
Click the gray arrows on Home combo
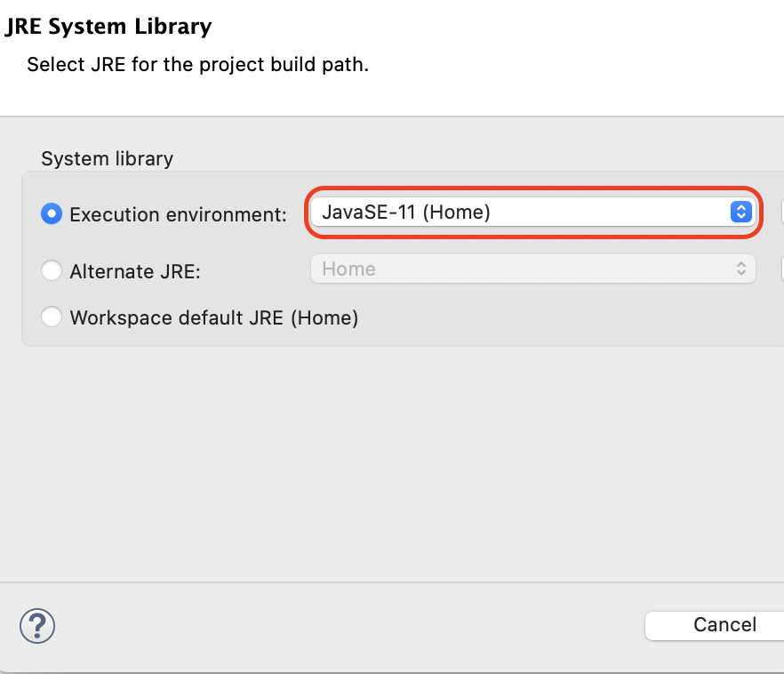tap(741, 269)
